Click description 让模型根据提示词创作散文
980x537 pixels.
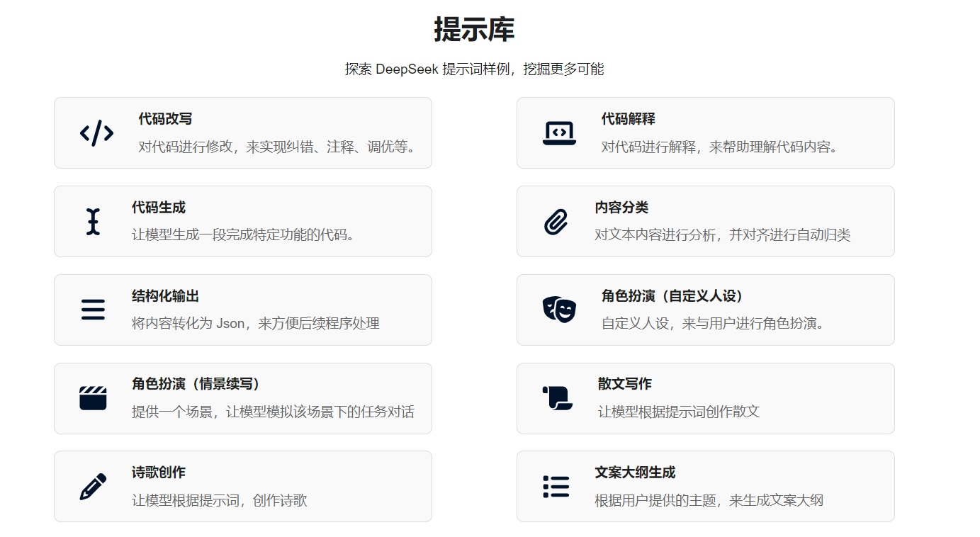[x=678, y=412]
